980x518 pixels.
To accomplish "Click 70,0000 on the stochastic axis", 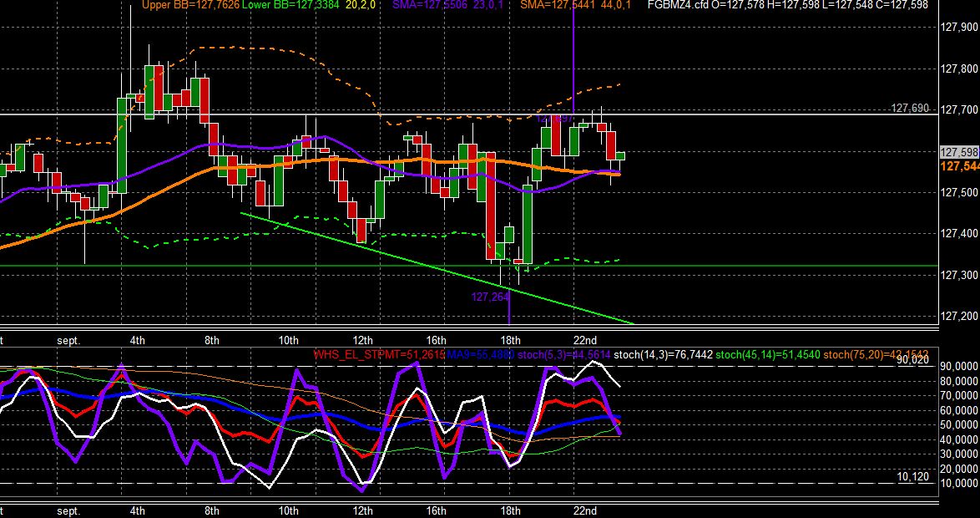I will coord(959,395).
